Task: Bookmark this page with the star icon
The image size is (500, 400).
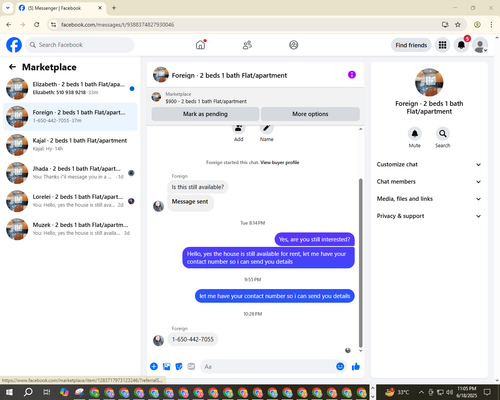Action: pos(458,25)
